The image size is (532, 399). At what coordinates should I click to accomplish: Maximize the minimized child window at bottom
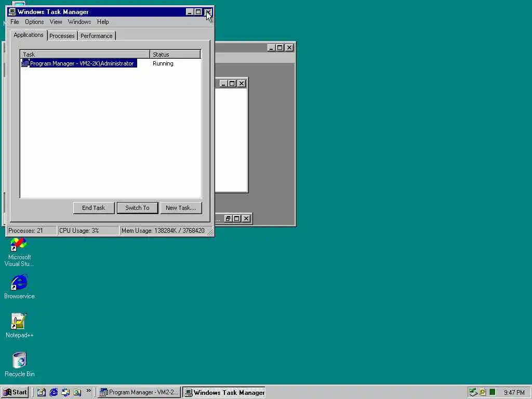237,219
